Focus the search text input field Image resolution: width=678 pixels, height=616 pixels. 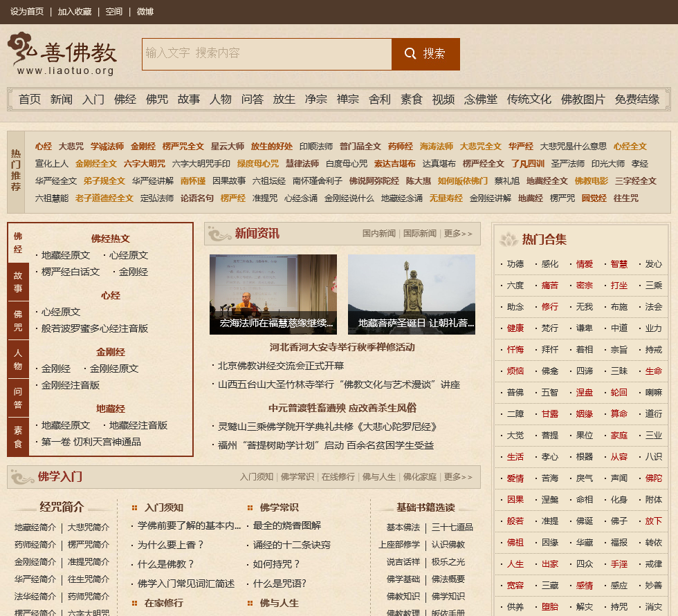pos(267,54)
